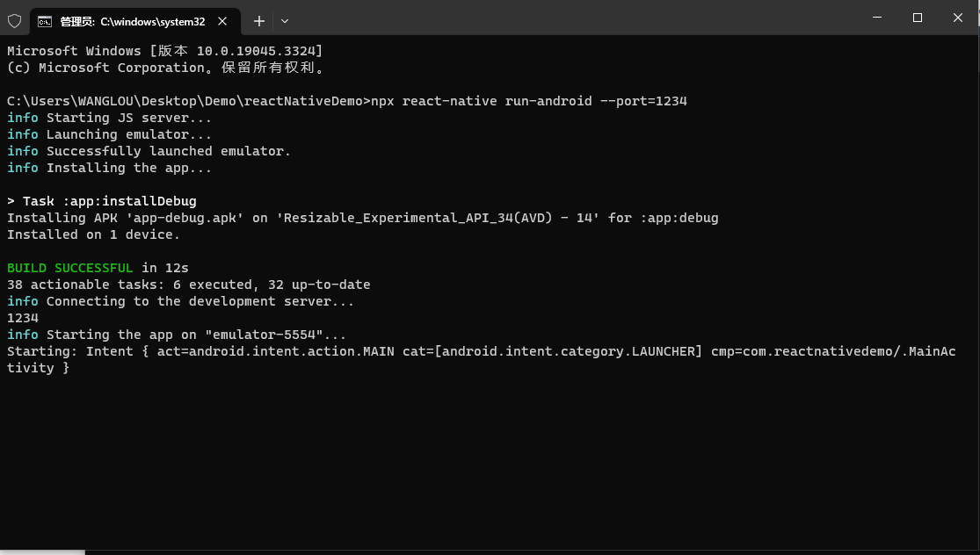Click the Installed on 1 device text
Viewport: 980px width, 555px height.
tap(93, 234)
